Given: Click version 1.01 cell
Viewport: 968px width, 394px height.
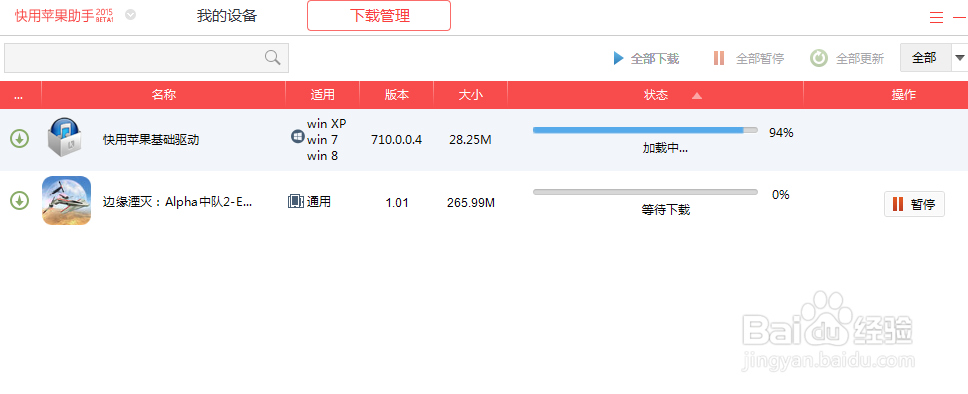Looking at the screenshot, I should coord(397,202).
